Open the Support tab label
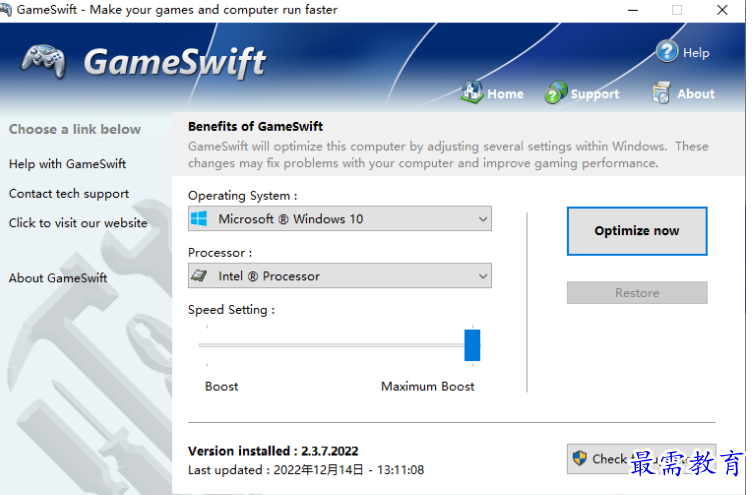This screenshot has height=495, width=752. tap(595, 94)
